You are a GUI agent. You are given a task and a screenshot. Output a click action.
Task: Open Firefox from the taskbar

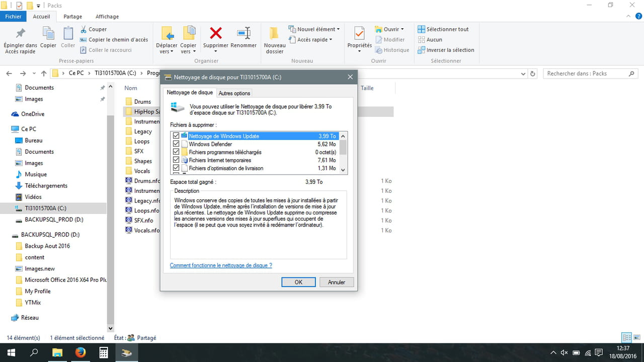80,352
